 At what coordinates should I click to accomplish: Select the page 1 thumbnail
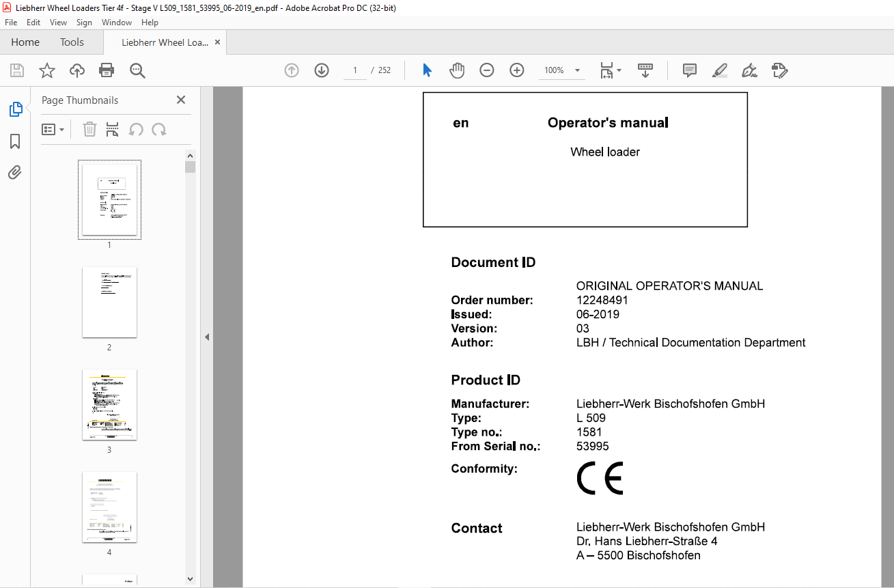109,199
